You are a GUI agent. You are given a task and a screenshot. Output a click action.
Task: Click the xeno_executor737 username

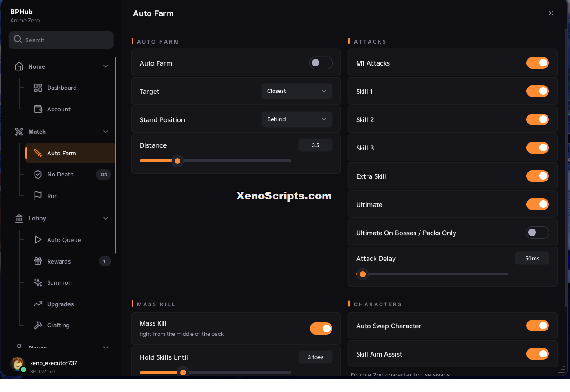53,363
